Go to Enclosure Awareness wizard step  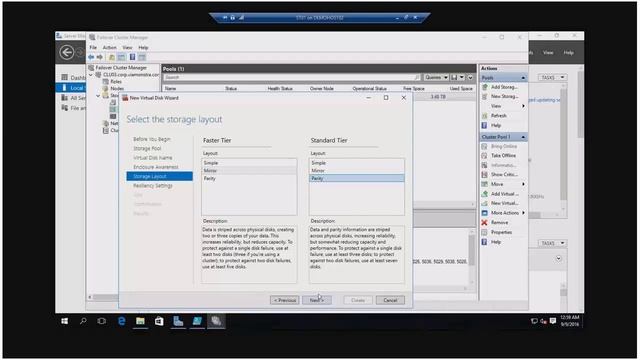pos(156,167)
